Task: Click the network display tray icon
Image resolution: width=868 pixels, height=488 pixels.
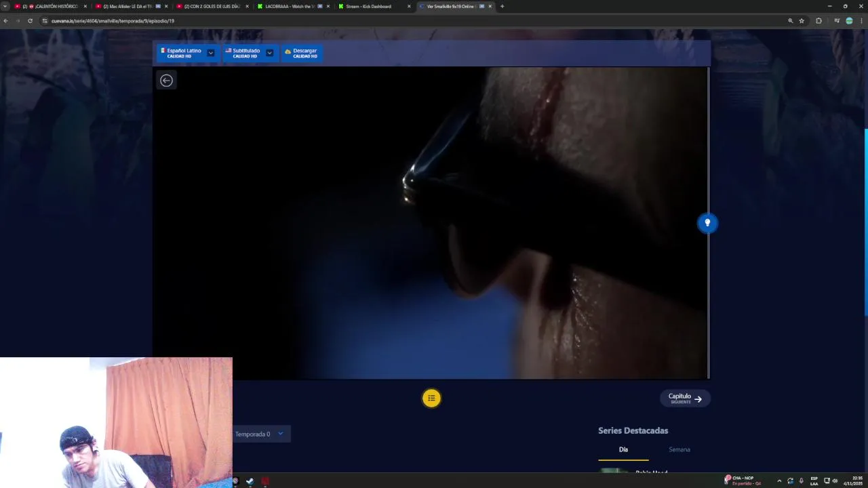Action: coord(827,481)
